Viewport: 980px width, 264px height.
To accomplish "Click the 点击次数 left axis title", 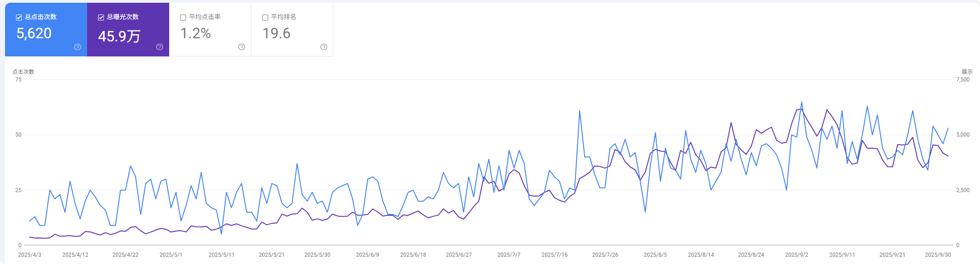I will [23, 71].
